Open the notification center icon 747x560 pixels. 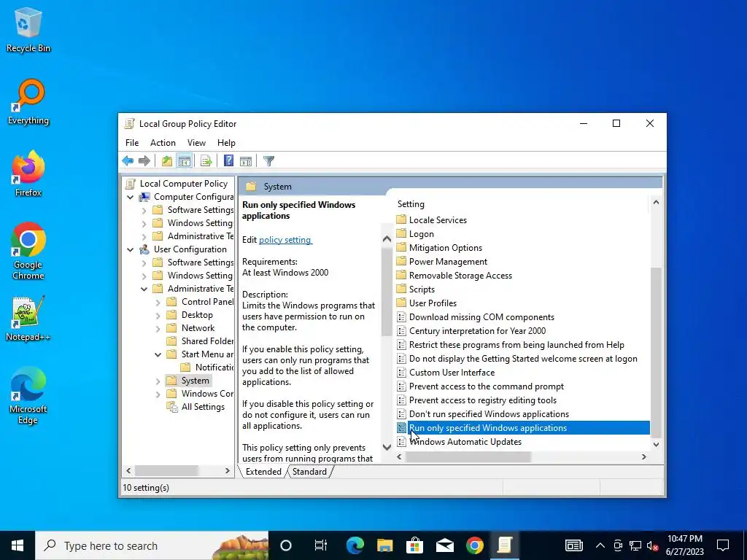[723, 545]
